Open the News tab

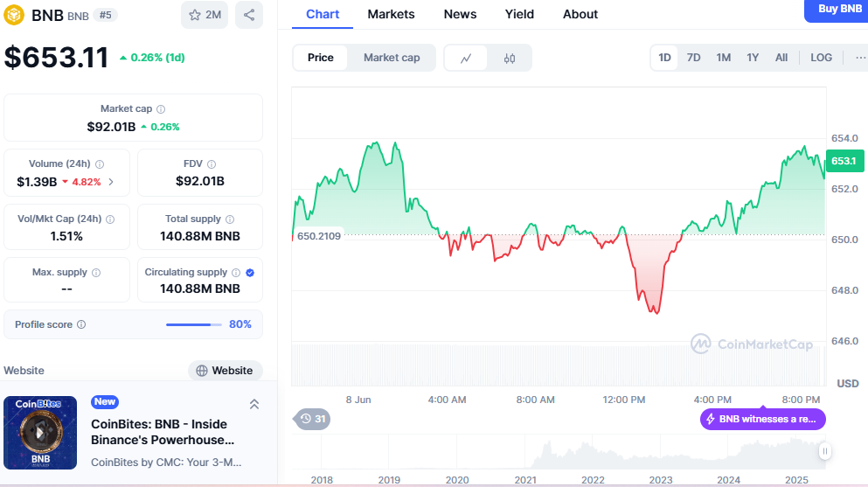pyautogui.click(x=460, y=14)
